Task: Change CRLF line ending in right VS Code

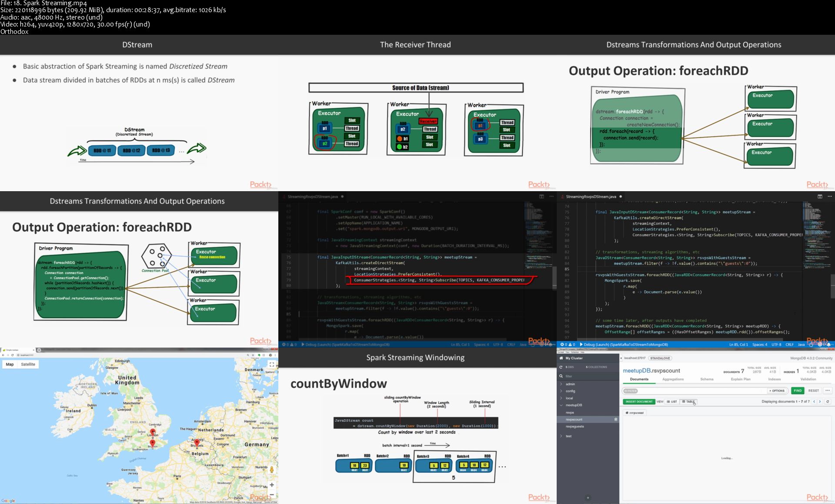Action: coord(789,345)
